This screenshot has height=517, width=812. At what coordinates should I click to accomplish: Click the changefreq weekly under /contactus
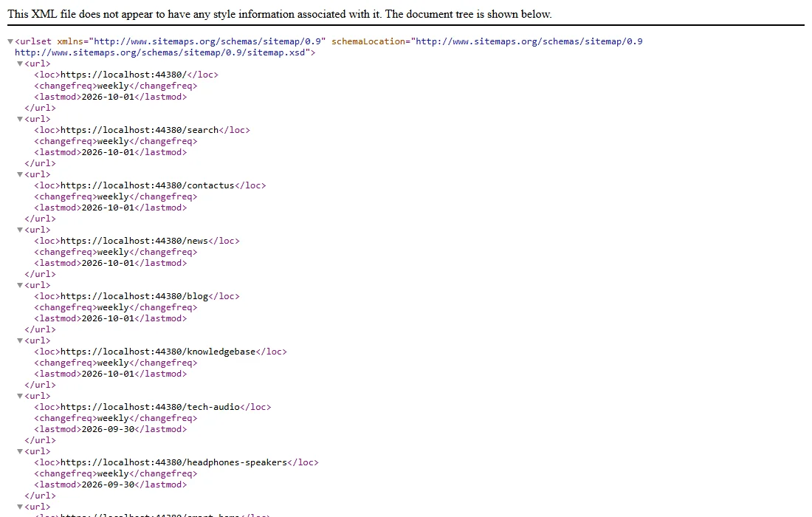click(x=113, y=197)
